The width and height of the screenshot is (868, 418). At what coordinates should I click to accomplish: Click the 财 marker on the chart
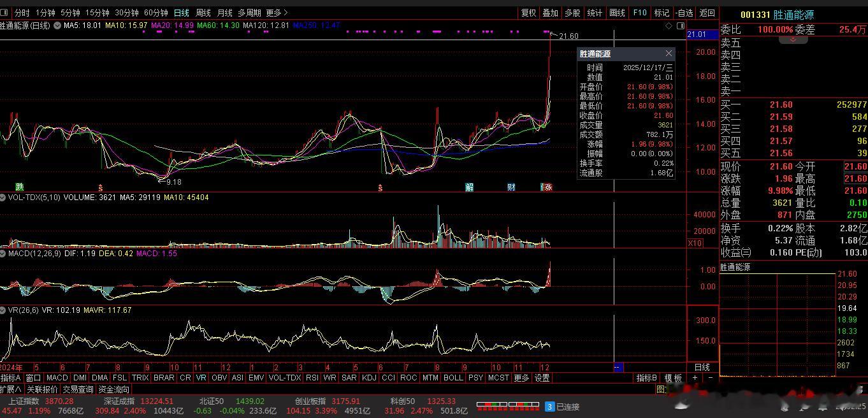pos(511,187)
